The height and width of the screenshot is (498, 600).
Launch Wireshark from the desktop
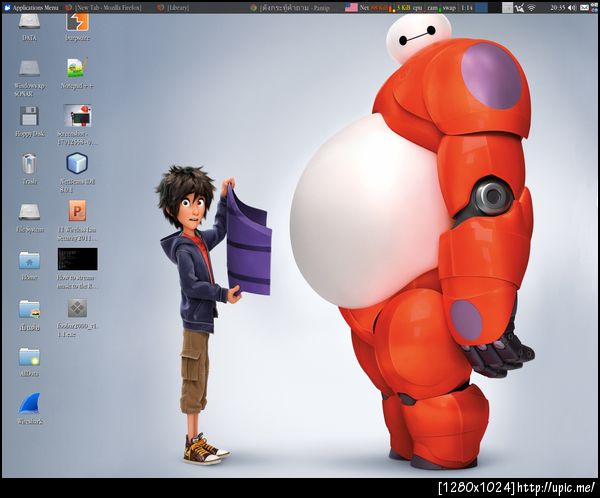[29, 403]
